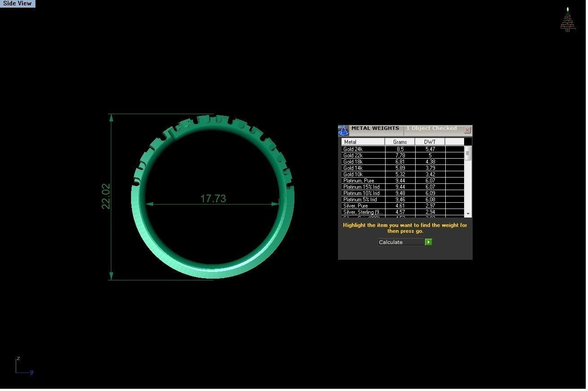Click the 5,32 grams value

click(400, 174)
